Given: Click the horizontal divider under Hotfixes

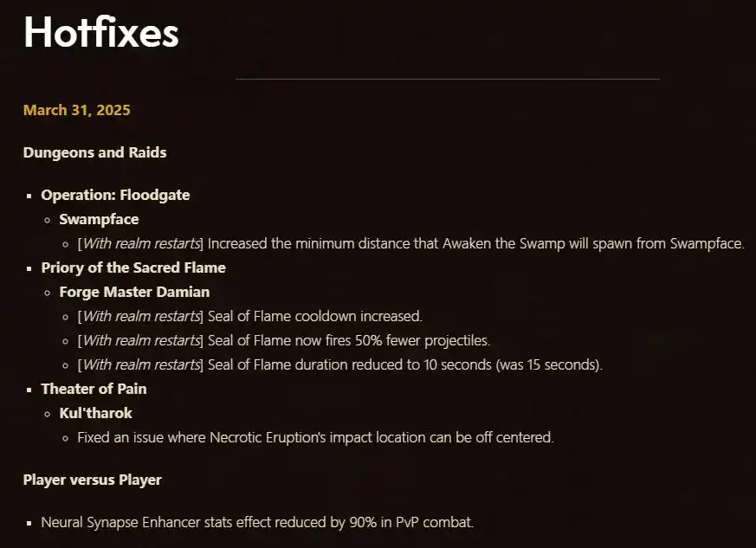Looking at the screenshot, I should pyautogui.click(x=448, y=79).
